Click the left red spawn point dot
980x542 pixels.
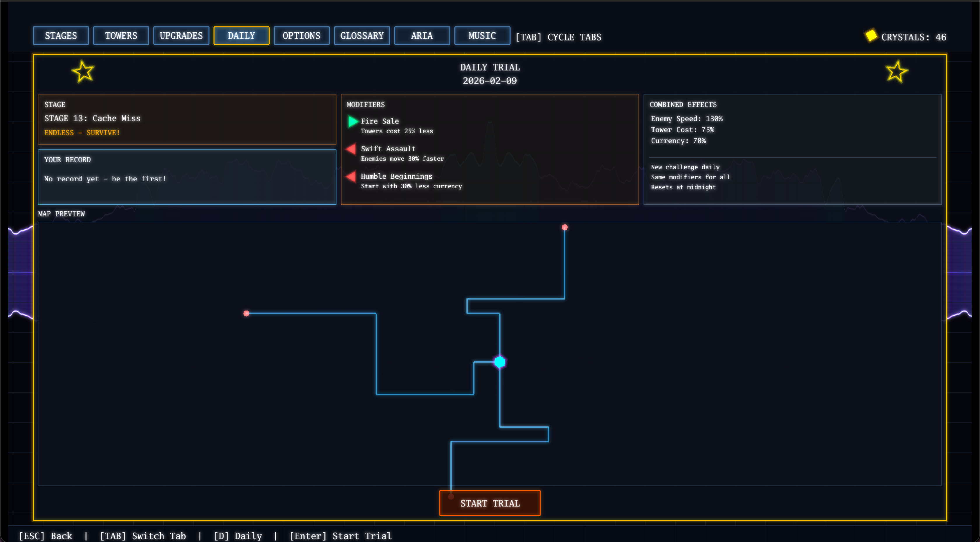(x=246, y=313)
